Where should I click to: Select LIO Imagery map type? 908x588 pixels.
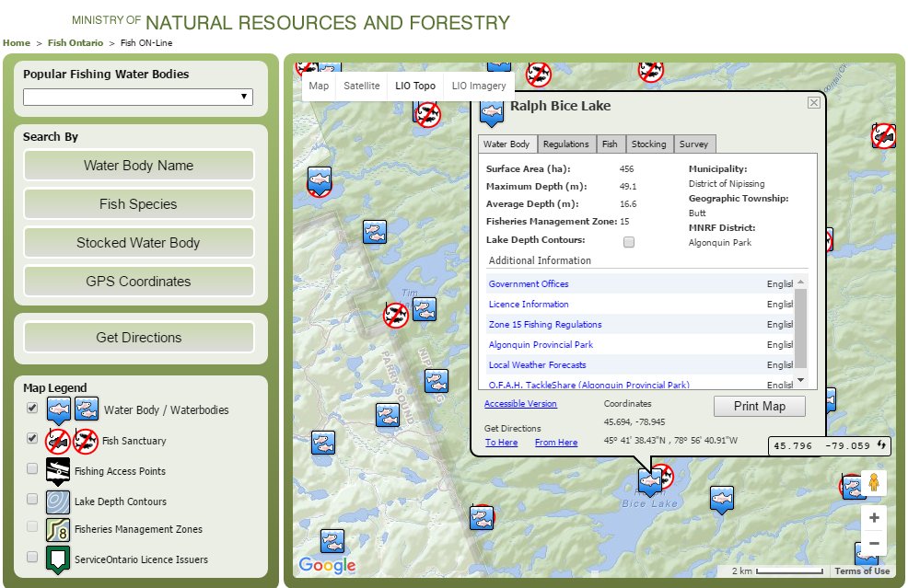pyautogui.click(x=478, y=86)
